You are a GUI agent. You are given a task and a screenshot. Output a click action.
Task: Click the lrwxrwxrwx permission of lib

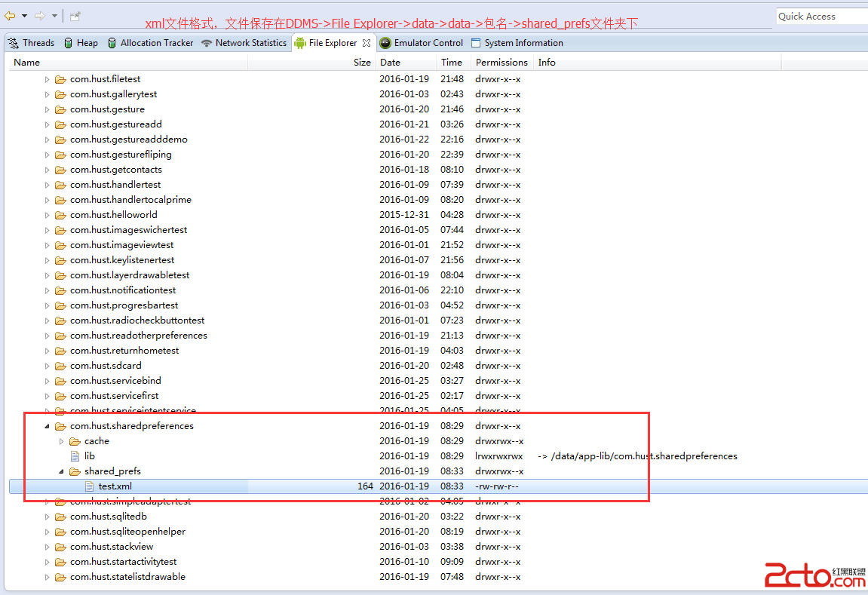coord(498,456)
